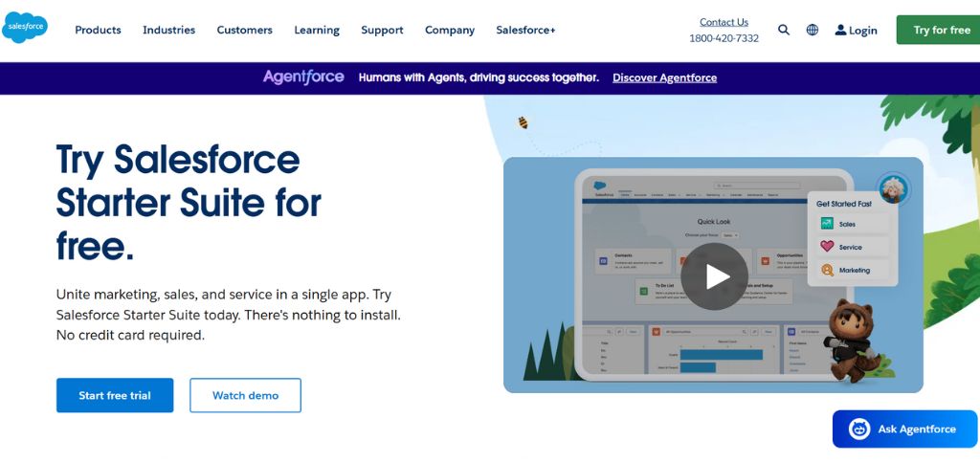Image resolution: width=980 pixels, height=462 pixels.
Task: Click the Watch demo button
Action: click(x=246, y=395)
